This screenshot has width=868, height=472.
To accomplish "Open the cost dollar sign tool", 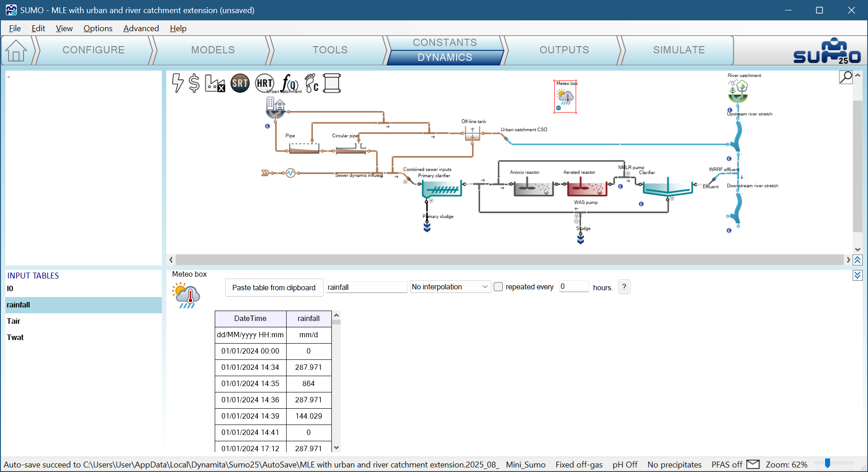I will (x=194, y=83).
